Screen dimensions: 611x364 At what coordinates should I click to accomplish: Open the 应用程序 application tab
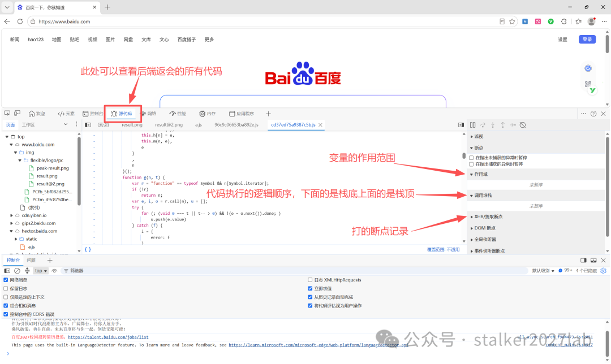coord(242,114)
